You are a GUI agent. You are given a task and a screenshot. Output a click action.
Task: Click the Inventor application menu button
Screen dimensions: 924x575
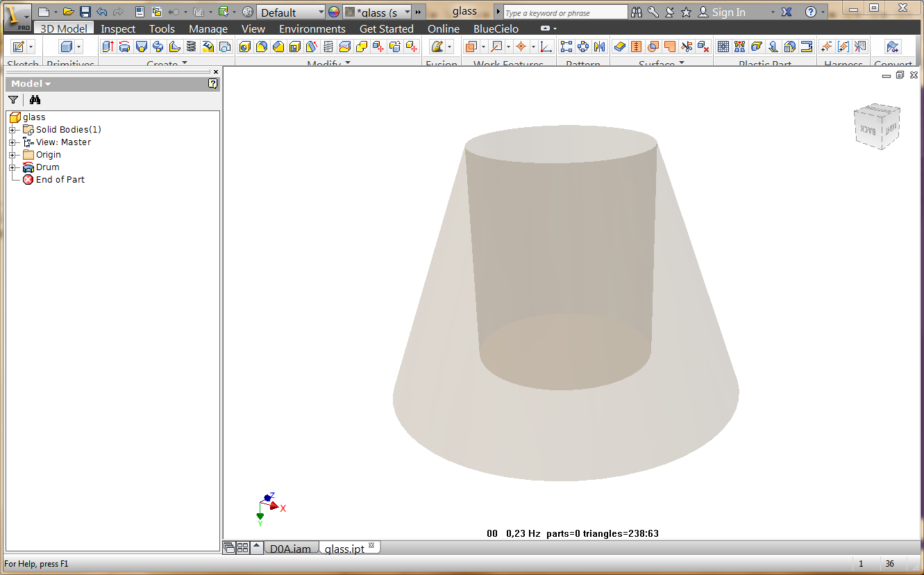click(x=17, y=17)
